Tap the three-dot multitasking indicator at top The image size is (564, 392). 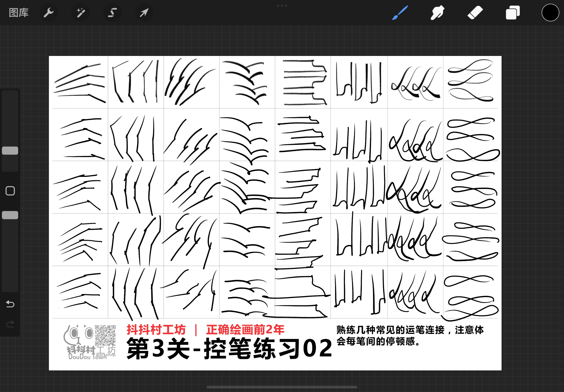[282, 6]
